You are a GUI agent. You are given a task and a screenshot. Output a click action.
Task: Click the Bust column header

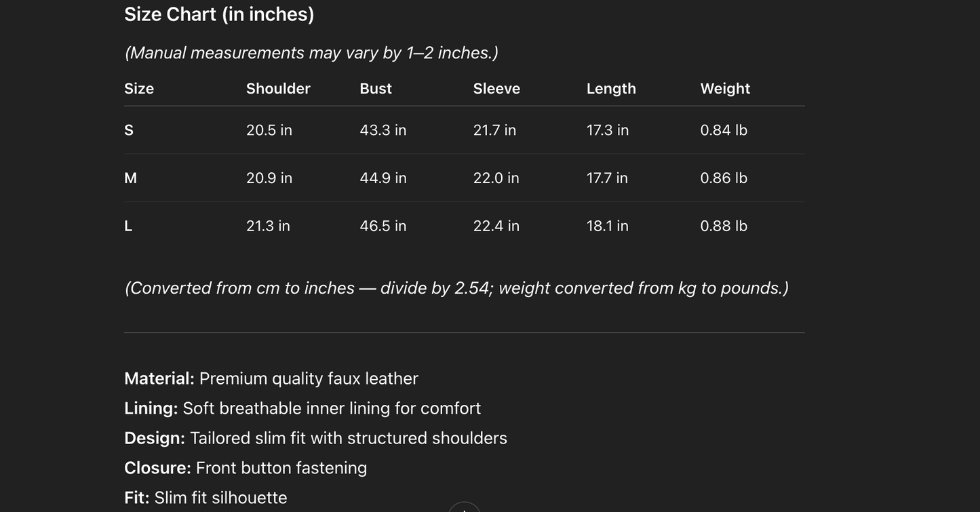[376, 89]
